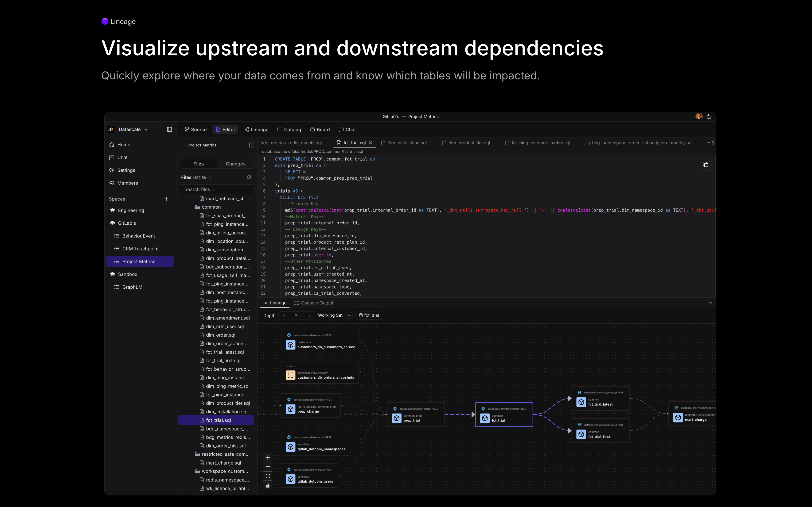Increase lineage depth value

(x=309, y=315)
